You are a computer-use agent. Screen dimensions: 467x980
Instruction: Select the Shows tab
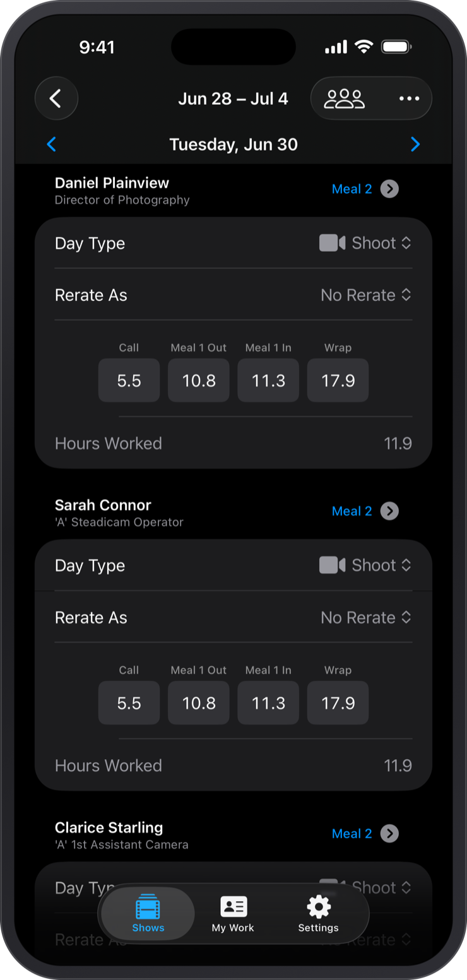(x=148, y=914)
